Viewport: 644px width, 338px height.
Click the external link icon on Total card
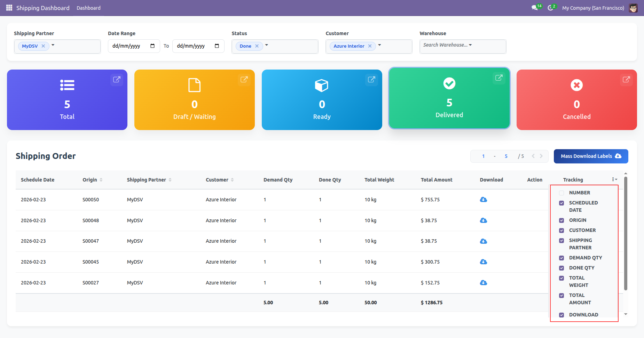tap(117, 79)
